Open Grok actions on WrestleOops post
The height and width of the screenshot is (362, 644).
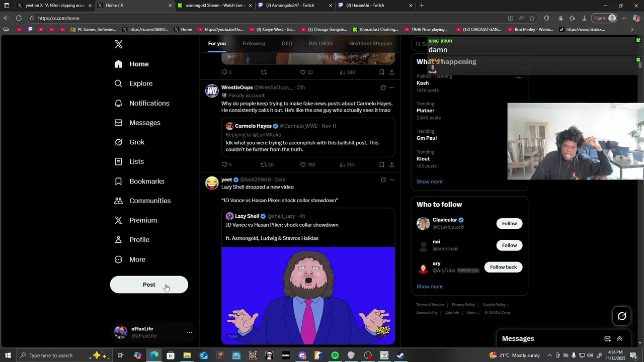pyautogui.click(x=383, y=87)
